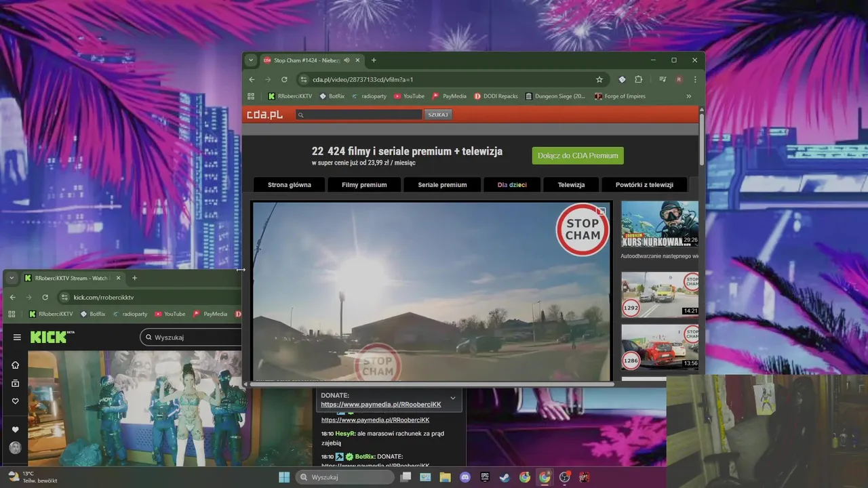Open the media control icon in the Chrome toolbar
This screenshot has width=868, height=488.
click(x=663, y=79)
